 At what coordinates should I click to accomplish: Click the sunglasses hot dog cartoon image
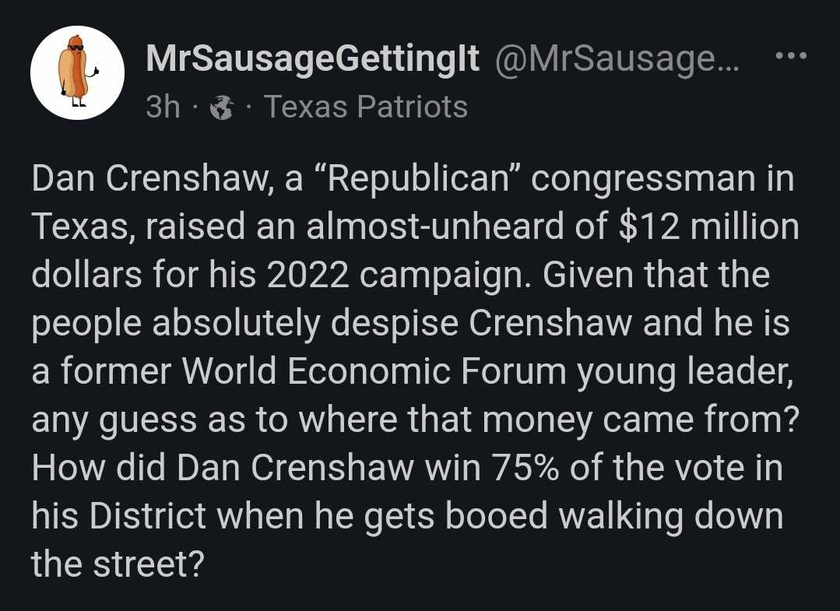point(78,72)
